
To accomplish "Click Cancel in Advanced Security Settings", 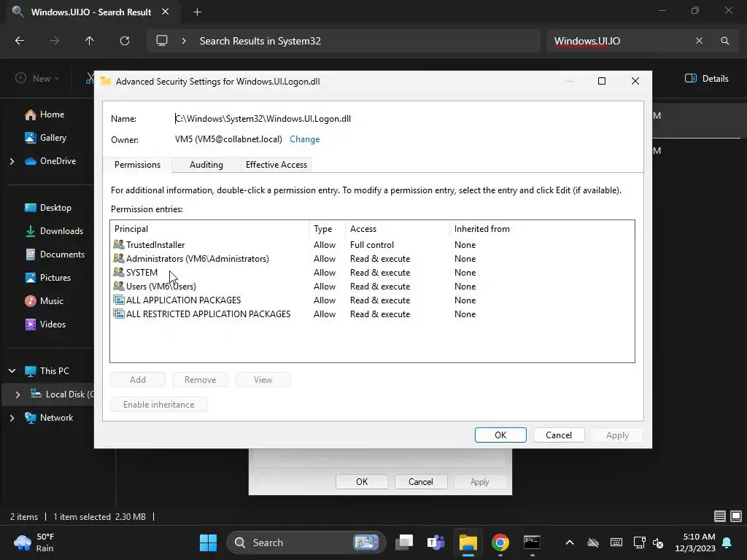I will pyautogui.click(x=558, y=435).
